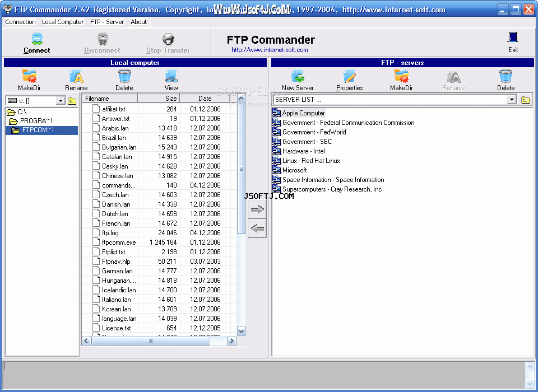The width and height of the screenshot is (538, 392).
Task: Click the Disconnect toolbar icon
Action: click(103, 39)
